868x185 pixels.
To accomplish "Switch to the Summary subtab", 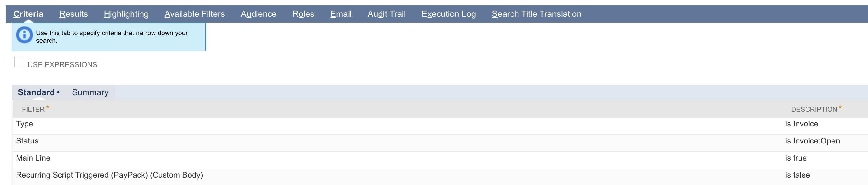I will point(90,92).
